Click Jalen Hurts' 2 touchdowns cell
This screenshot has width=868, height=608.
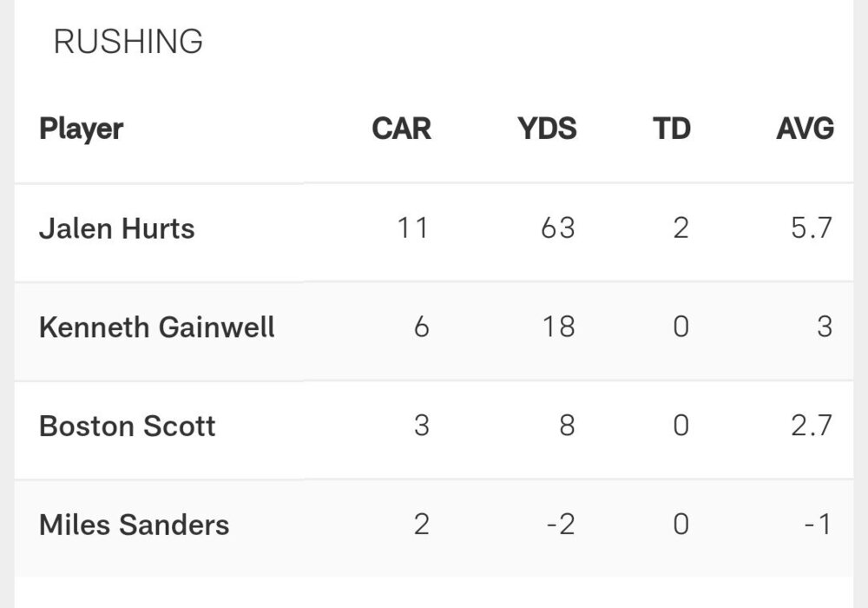pyautogui.click(x=681, y=228)
